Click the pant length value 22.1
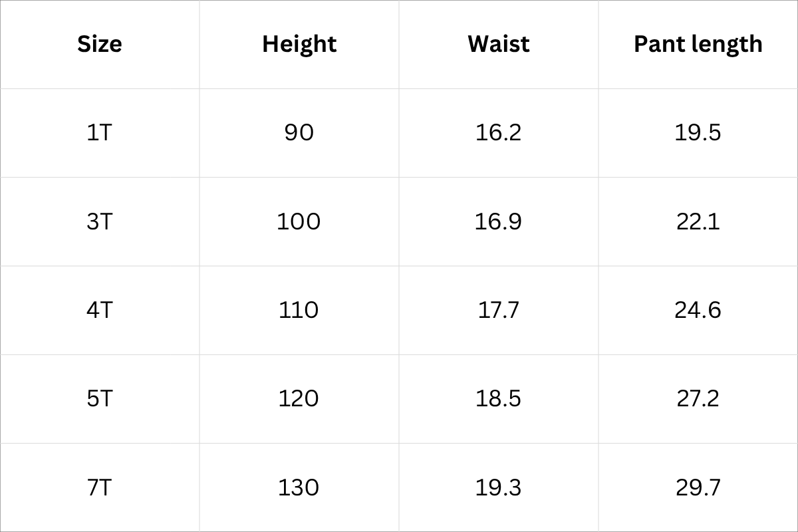 click(x=698, y=221)
